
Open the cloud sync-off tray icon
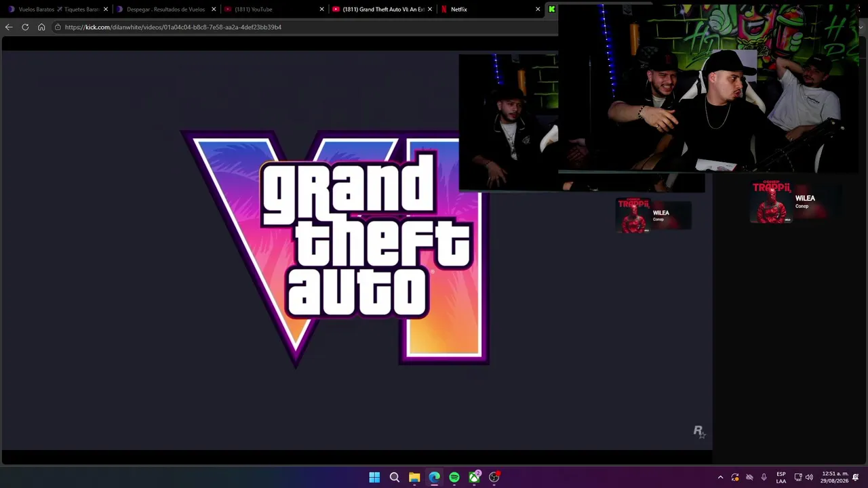tap(749, 477)
